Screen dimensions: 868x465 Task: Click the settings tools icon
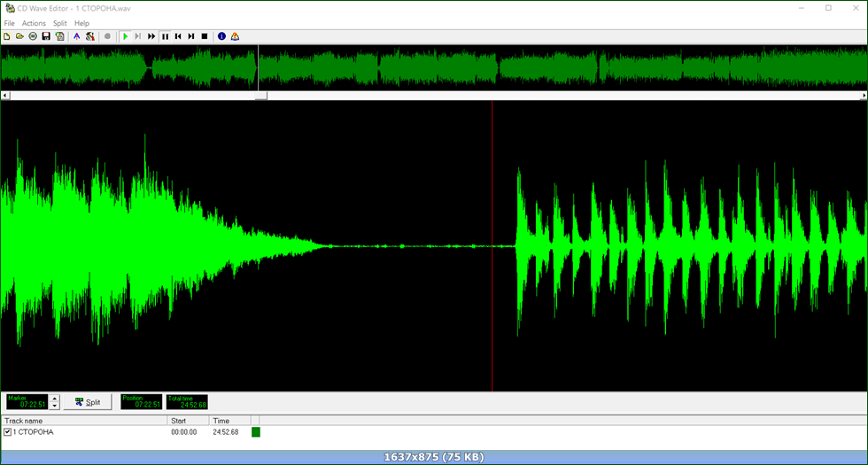pyautogui.click(x=90, y=36)
